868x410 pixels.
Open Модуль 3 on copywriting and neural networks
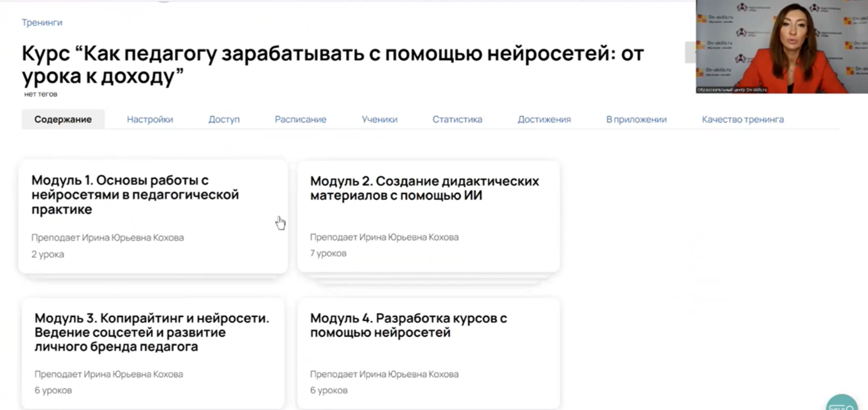[x=151, y=332]
